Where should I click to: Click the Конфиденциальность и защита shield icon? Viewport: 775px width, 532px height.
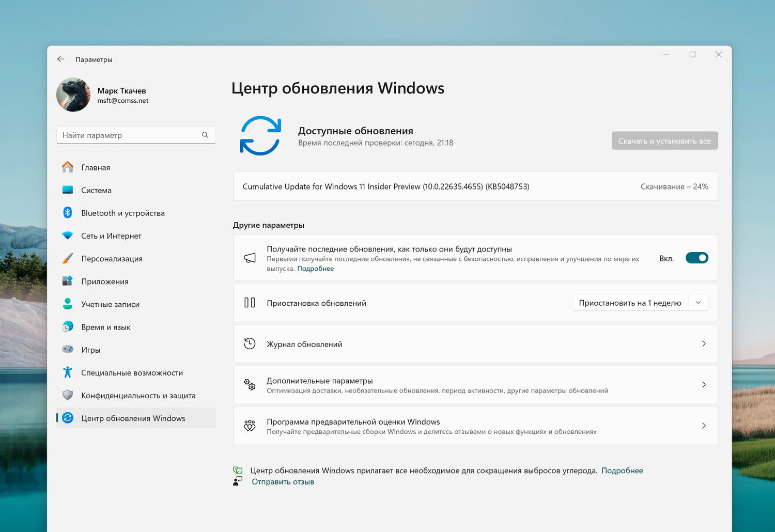tap(68, 395)
